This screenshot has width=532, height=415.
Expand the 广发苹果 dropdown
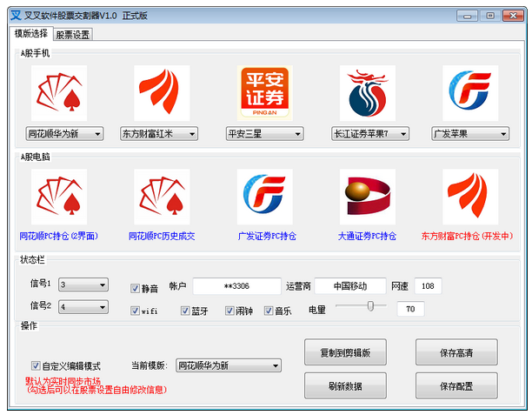[470, 134]
